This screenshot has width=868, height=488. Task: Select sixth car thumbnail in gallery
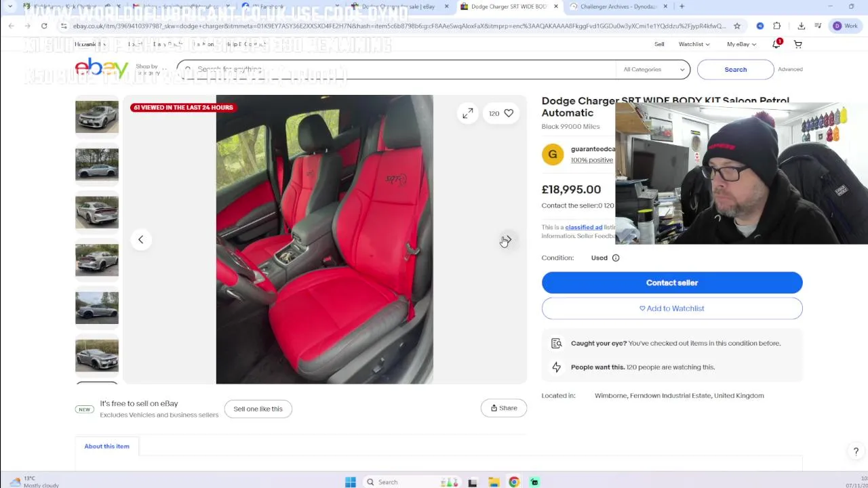coord(97,356)
